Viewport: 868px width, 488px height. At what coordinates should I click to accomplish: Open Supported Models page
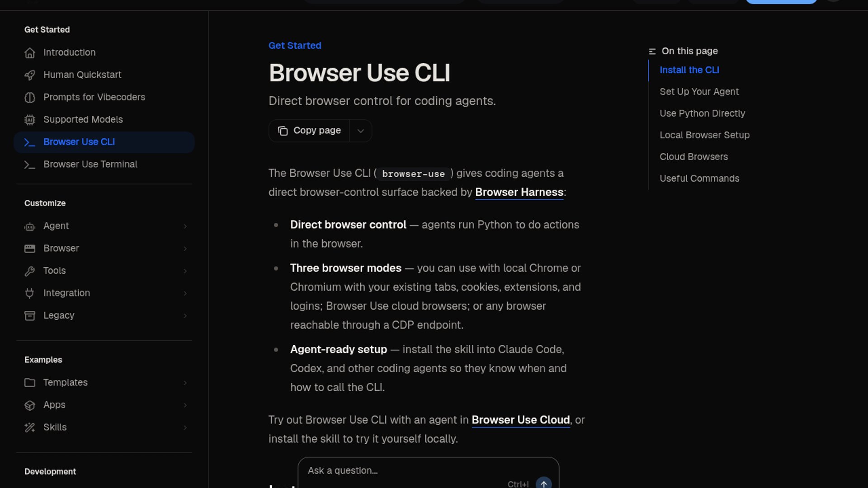click(x=104, y=120)
